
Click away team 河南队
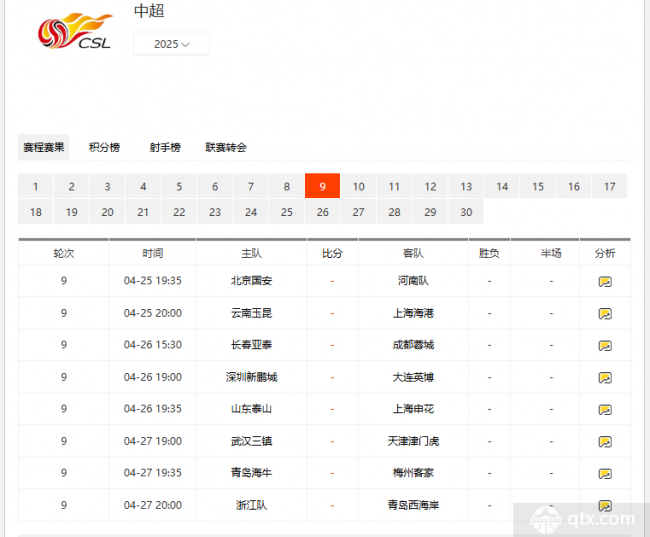(413, 281)
